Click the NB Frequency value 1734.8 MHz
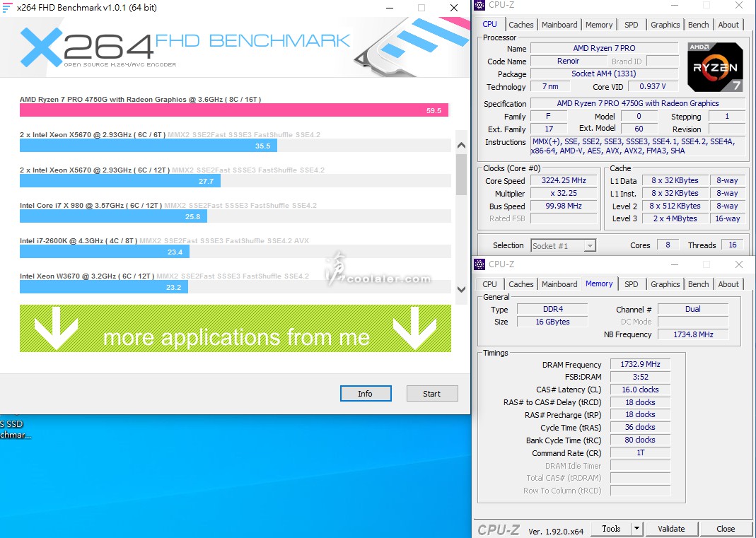The height and width of the screenshot is (538, 756). [693, 334]
